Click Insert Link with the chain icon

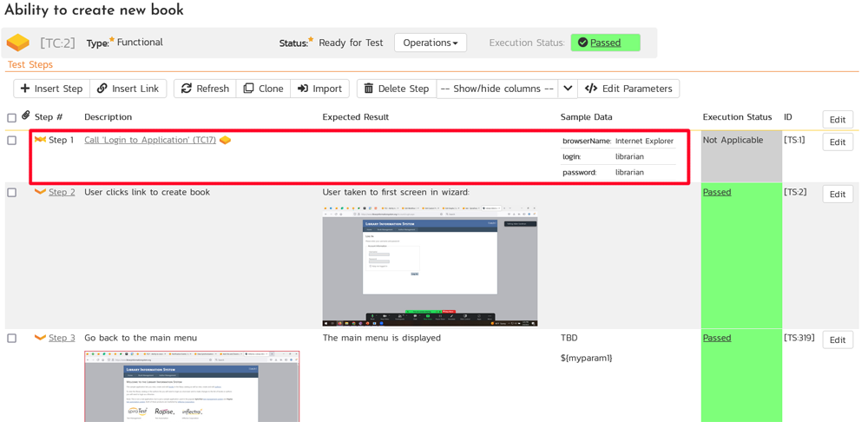[x=128, y=89]
